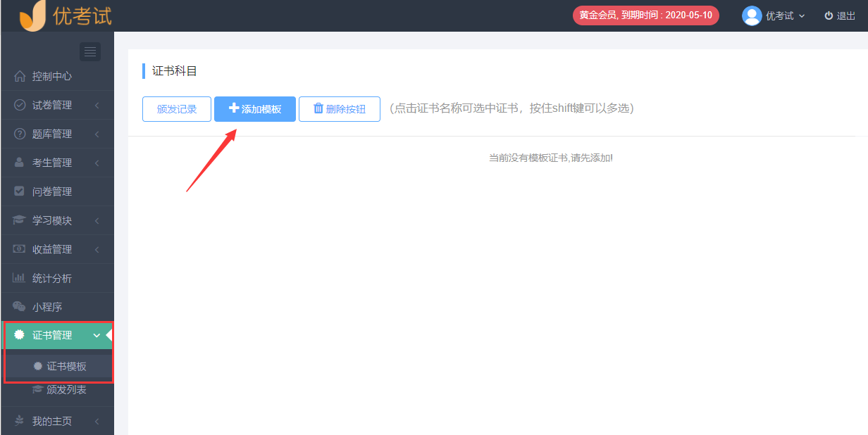868x435 pixels.
Task: Click the 删除按钮 trash button
Action: (x=340, y=109)
